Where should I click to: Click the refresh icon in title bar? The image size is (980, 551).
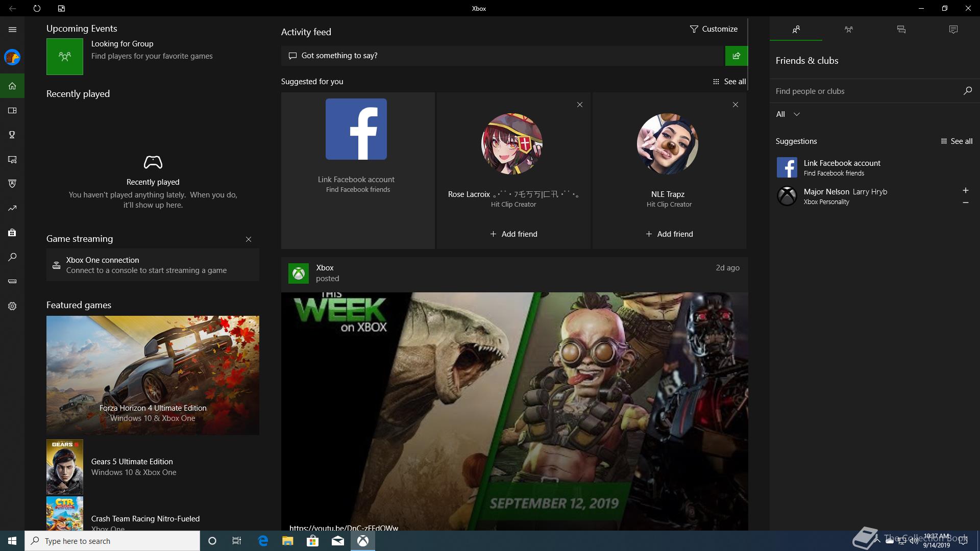click(37, 8)
